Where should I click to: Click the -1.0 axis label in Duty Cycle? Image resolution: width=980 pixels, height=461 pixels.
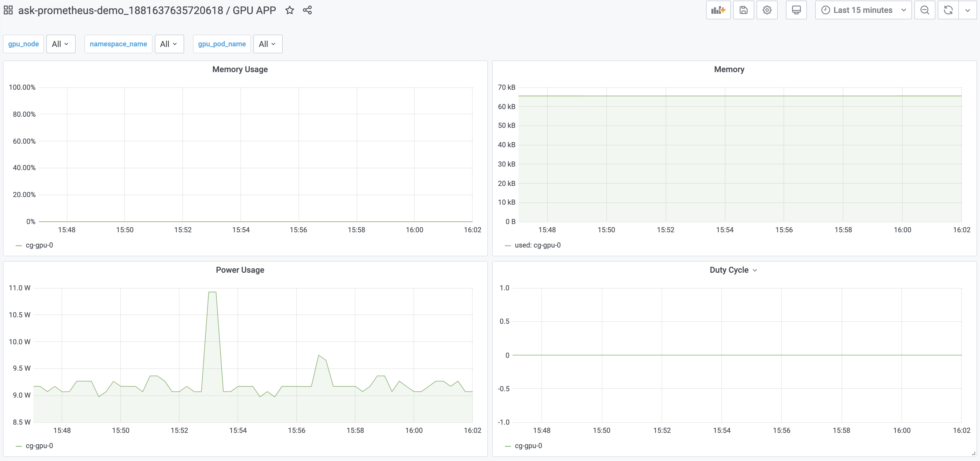pos(503,422)
